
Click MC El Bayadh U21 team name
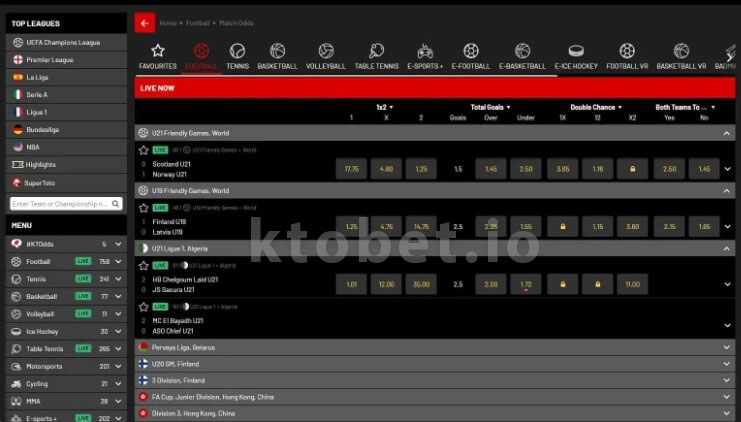(178, 320)
